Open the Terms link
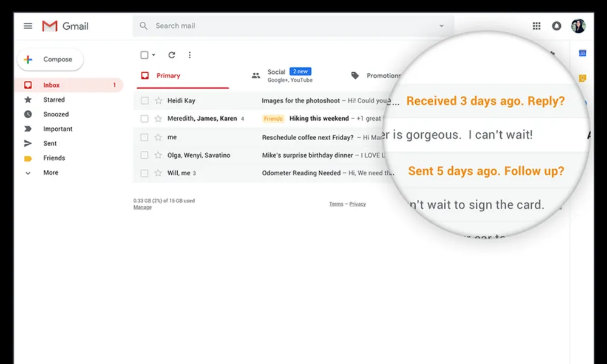Viewport: 607px width, 364px height. click(336, 204)
